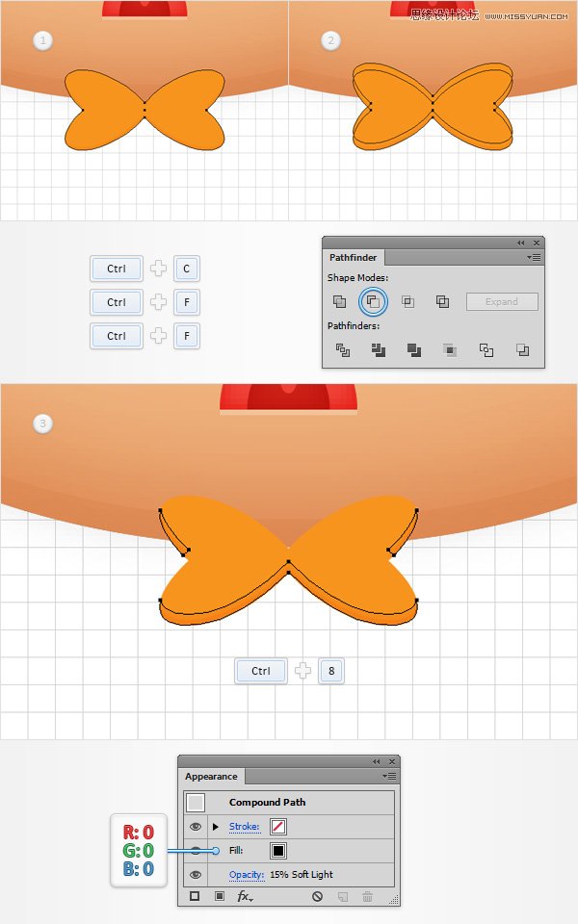Click the Add New Stroke icon
Viewport: 578px width, 924px height.
(x=195, y=896)
